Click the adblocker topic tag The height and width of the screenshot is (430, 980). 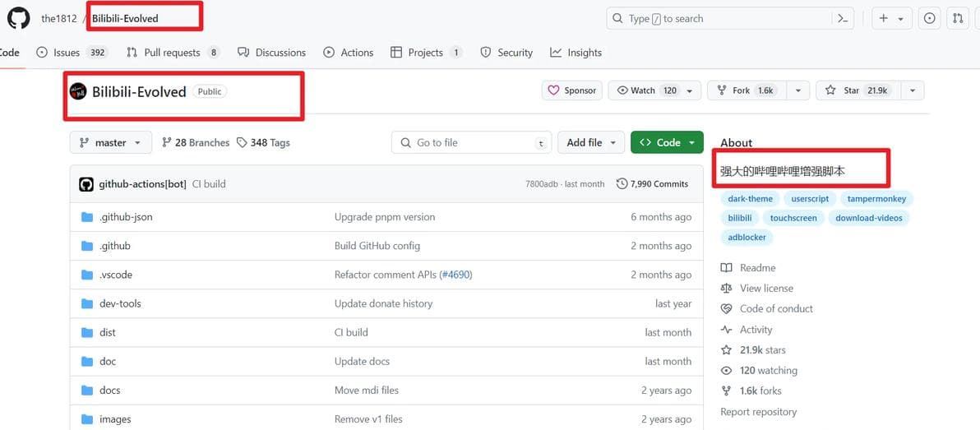[747, 238]
